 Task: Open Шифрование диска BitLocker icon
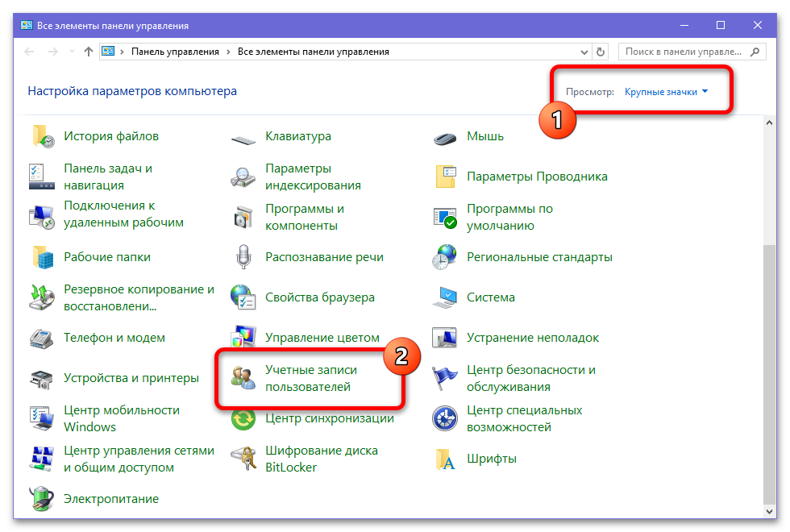click(x=243, y=459)
